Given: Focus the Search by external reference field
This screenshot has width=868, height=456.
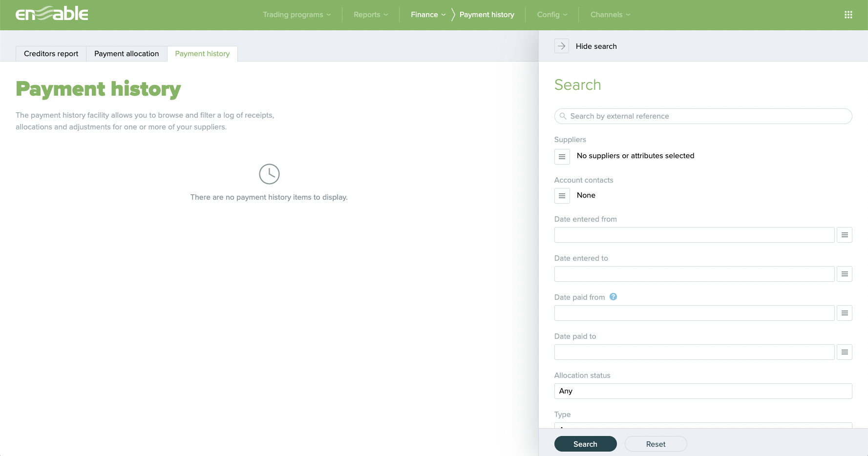Looking at the screenshot, I should [703, 116].
